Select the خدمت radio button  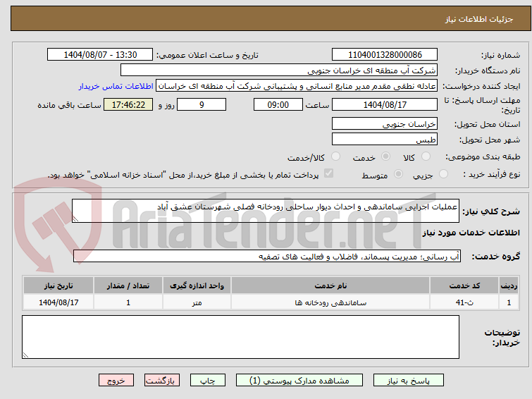385,156
